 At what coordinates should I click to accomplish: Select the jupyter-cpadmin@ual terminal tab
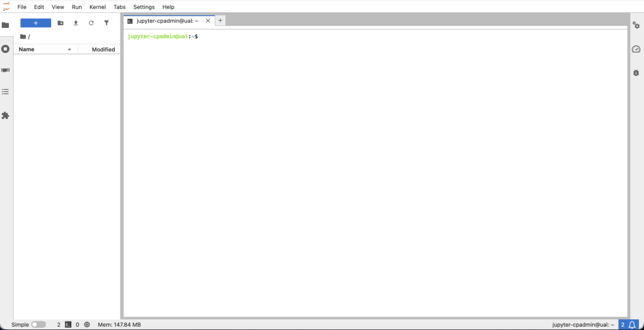[169, 21]
